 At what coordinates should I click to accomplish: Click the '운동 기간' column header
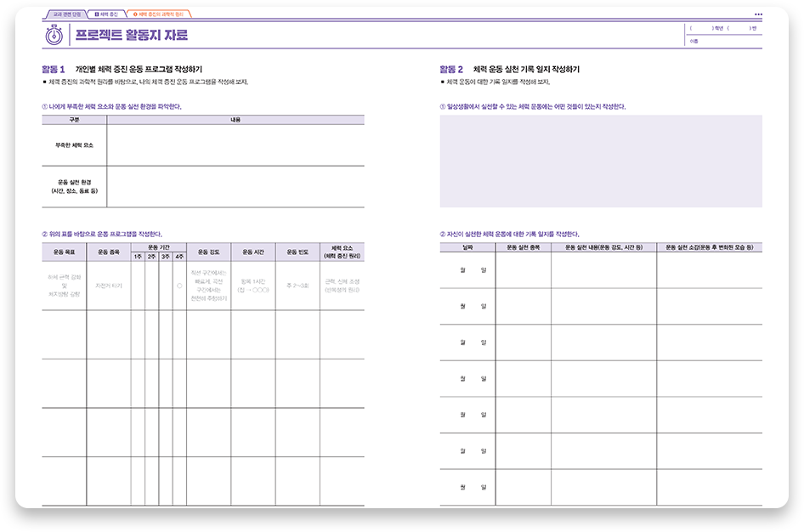coord(159,247)
